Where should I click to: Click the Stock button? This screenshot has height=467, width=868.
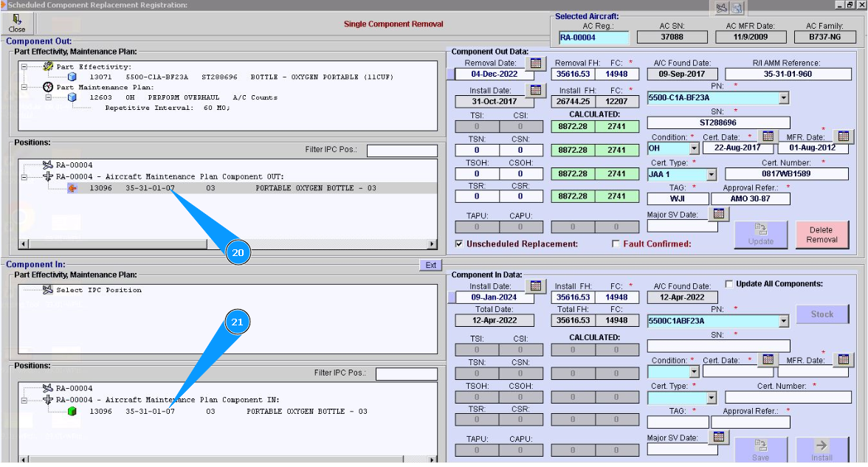click(822, 314)
